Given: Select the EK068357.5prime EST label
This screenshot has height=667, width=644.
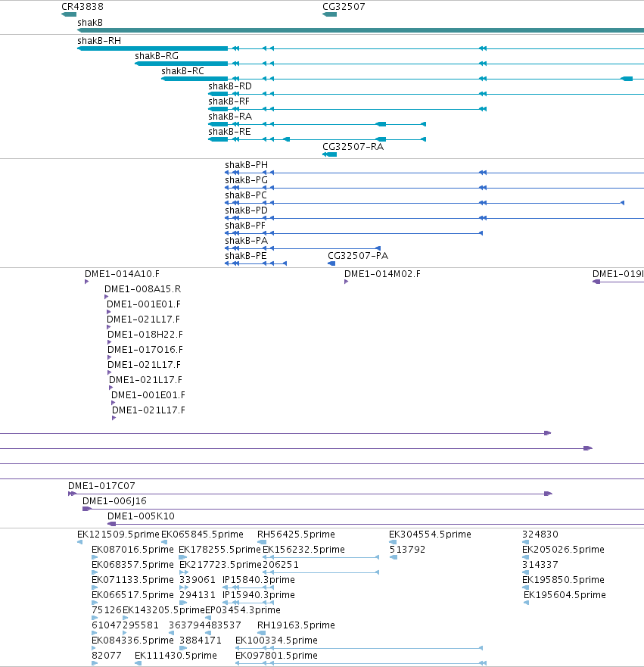Looking at the screenshot, I should (x=132, y=565).
